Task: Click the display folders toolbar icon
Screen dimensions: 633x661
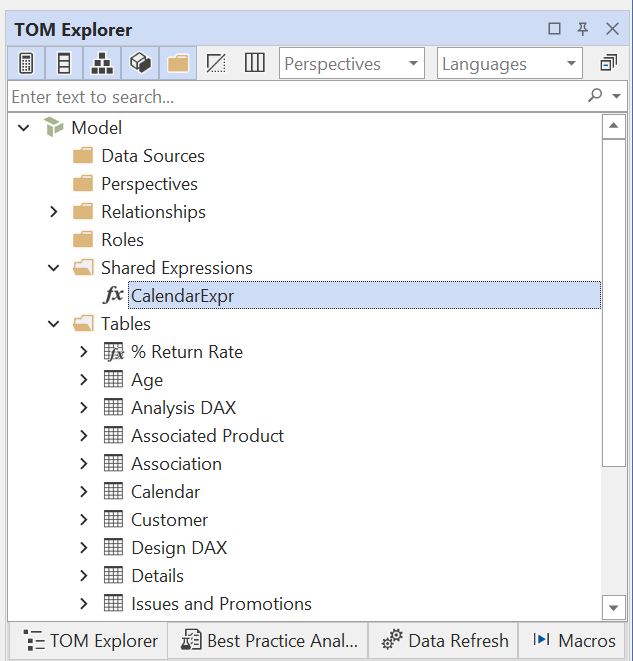Action: [178, 63]
